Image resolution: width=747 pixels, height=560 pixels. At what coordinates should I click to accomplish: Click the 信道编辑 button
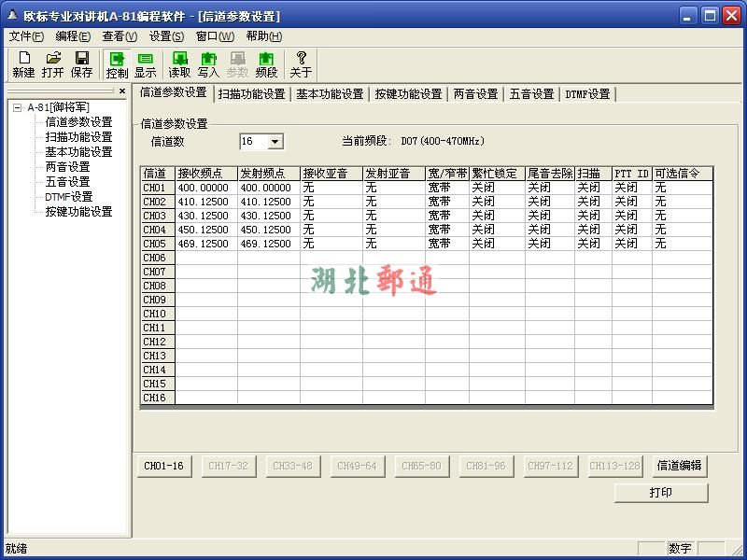tap(680, 465)
